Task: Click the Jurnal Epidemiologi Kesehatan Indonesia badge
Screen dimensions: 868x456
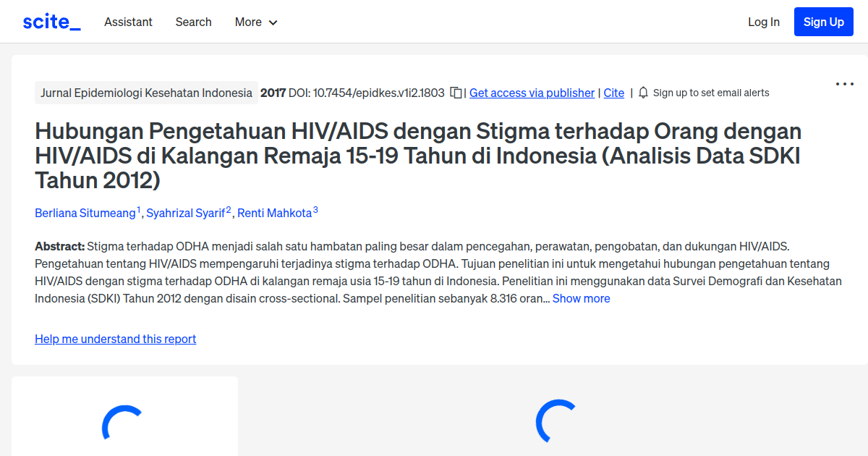Action: tap(146, 93)
